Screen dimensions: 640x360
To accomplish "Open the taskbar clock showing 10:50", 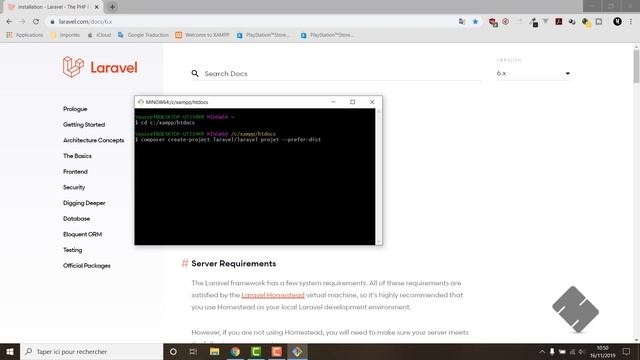I will click(602, 351).
